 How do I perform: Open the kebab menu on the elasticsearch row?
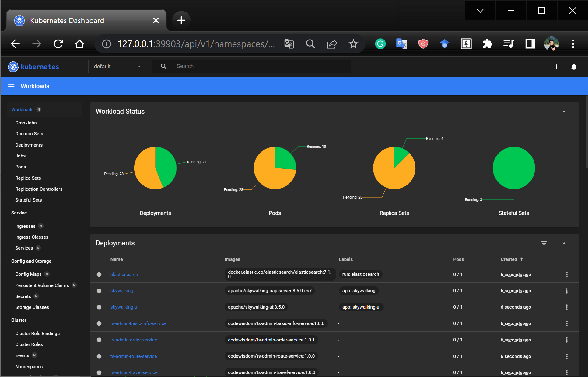pyautogui.click(x=567, y=274)
